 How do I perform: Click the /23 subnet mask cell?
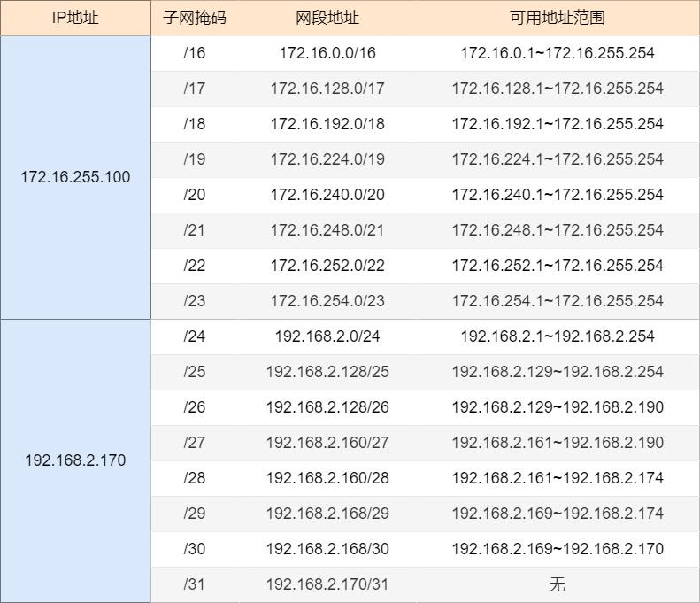[x=195, y=301]
